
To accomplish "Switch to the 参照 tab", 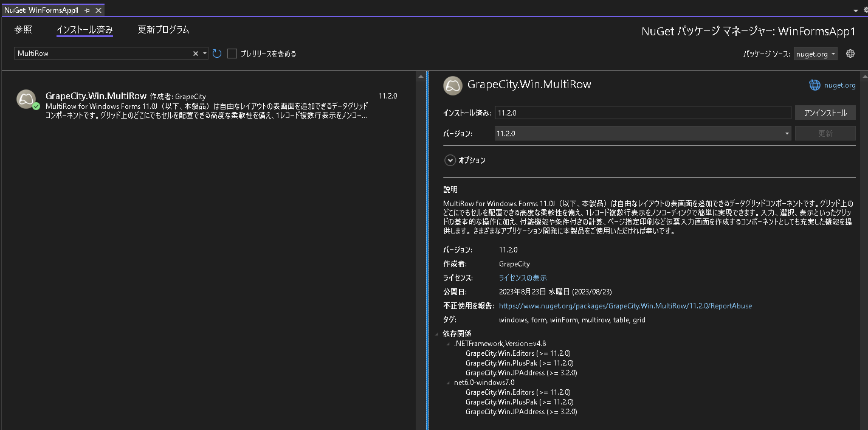I will 23,29.
